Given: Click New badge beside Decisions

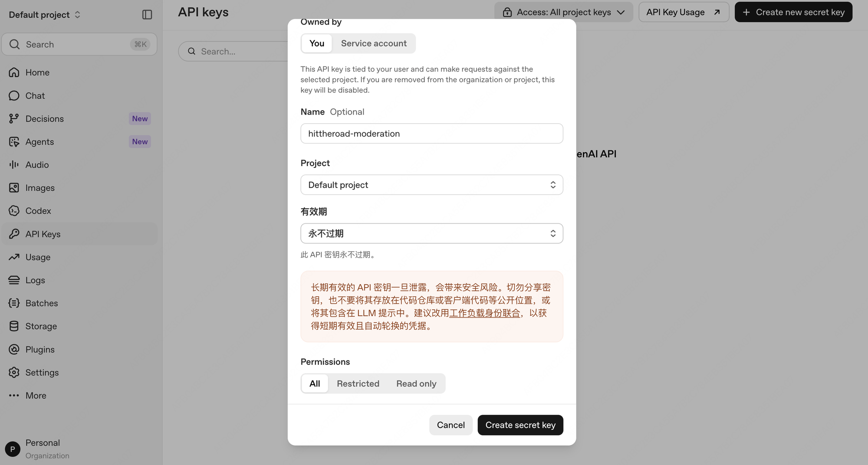Looking at the screenshot, I should [140, 118].
